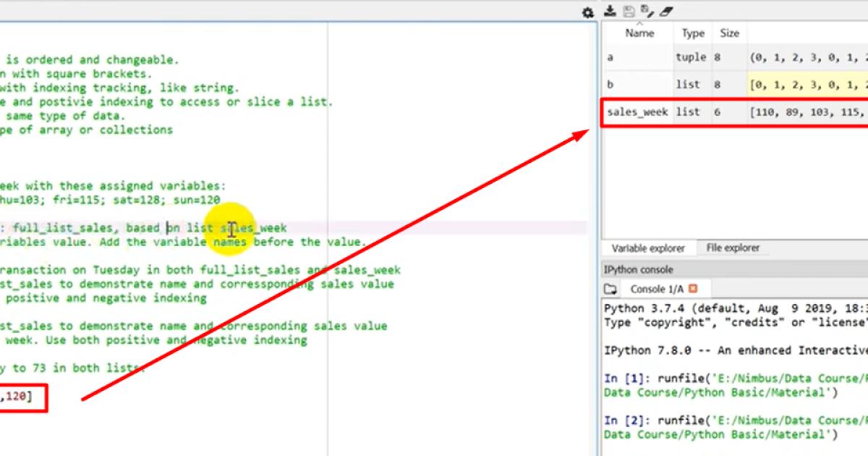
Task: Sort variables by the Size column
Action: click(729, 33)
